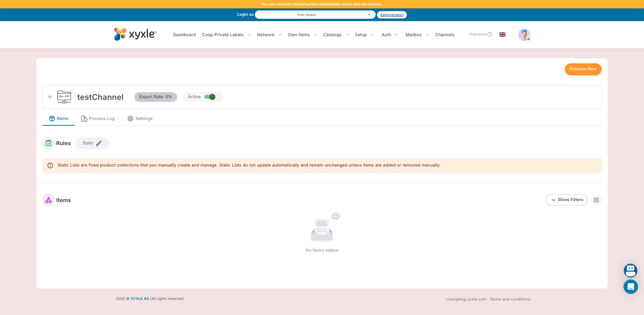Image resolution: width=644 pixels, height=315 pixels.
Task: Click the Administration link
Action: coord(391,15)
